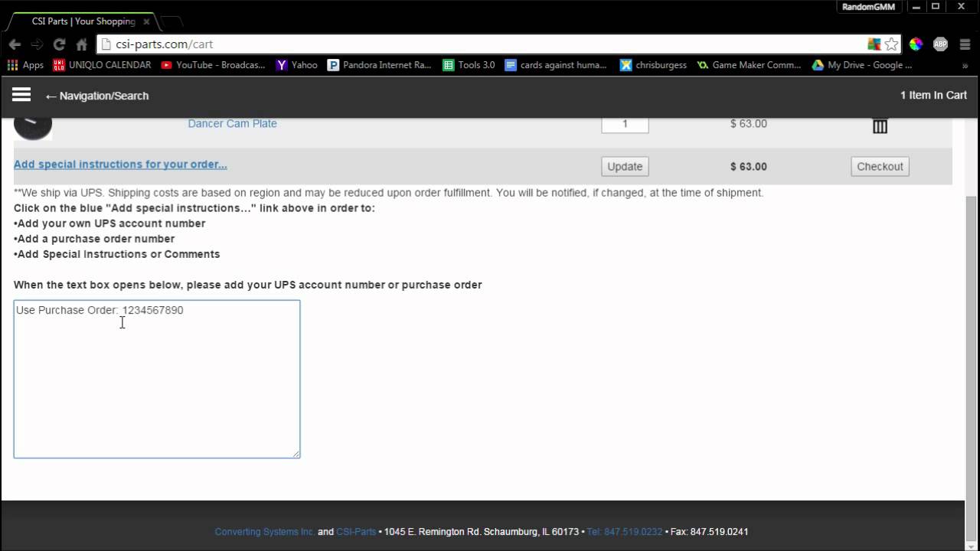The image size is (980, 551).
Task: Click the RandomGMM profile button
Action: (868, 7)
